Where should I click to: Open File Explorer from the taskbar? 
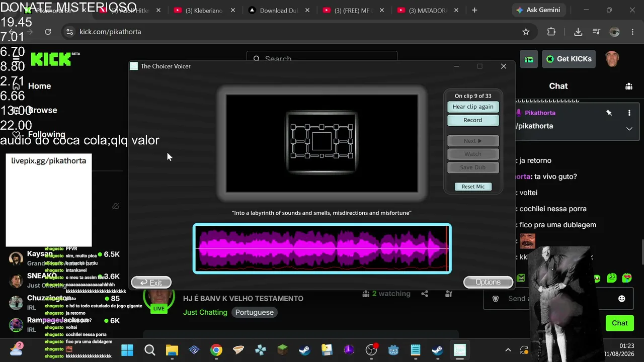click(172, 350)
